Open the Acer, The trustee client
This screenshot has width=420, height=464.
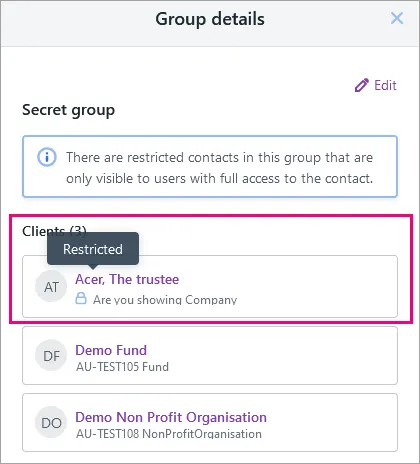pos(127,279)
